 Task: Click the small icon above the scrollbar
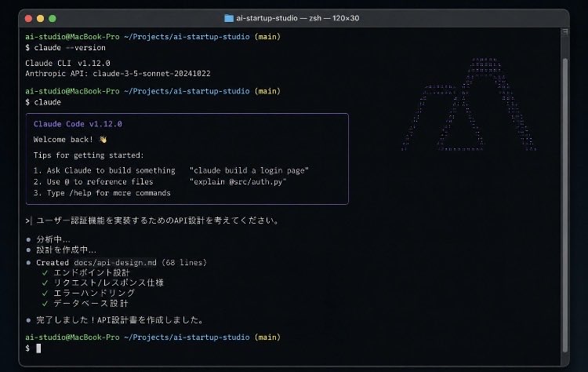tap(565, 32)
